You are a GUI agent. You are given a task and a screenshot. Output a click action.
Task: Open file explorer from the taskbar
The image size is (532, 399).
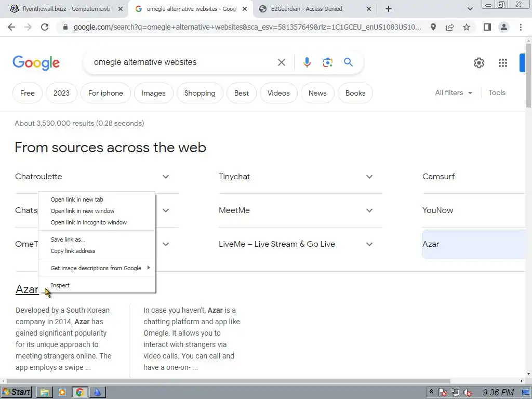tap(45, 392)
